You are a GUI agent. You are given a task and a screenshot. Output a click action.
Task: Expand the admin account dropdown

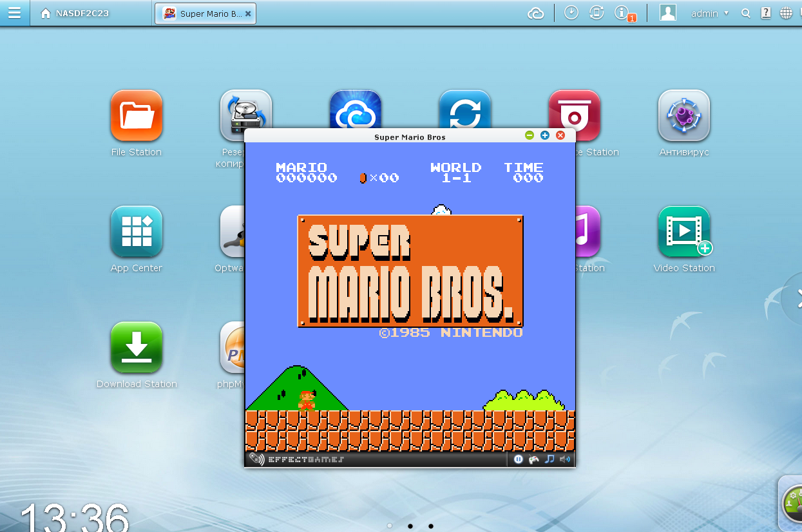tap(710, 14)
